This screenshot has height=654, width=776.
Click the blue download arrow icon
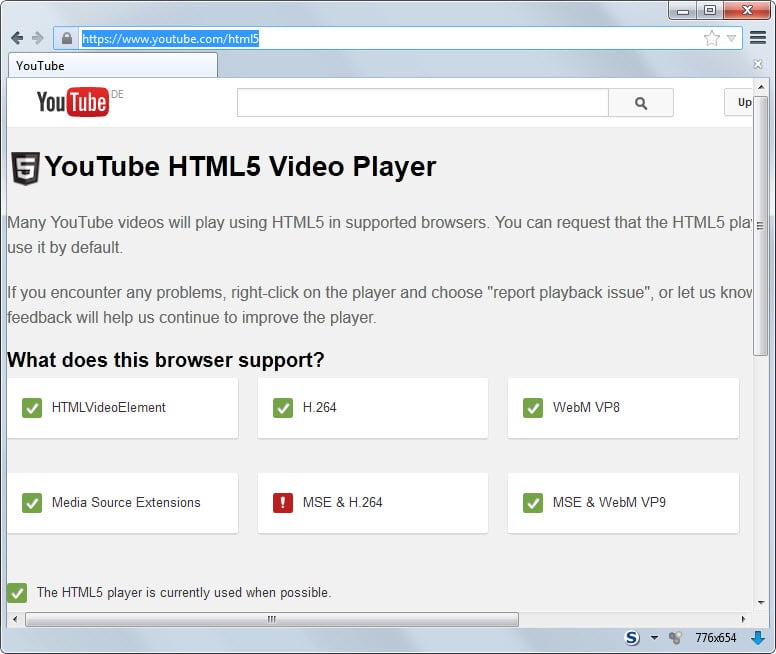pyautogui.click(x=758, y=638)
